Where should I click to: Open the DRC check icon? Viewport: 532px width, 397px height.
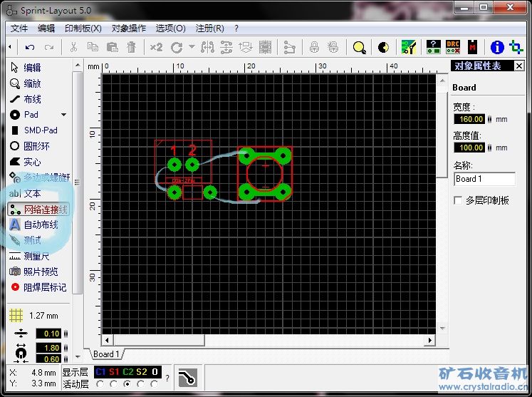pos(453,48)
